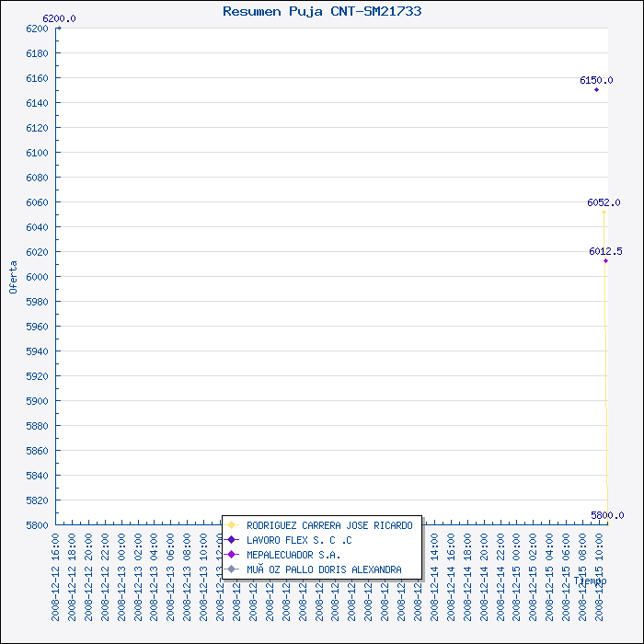The image size is (644, 644).
Task: Click the purple MEPALECUADOR legend marker
Action: coord(232,555)
